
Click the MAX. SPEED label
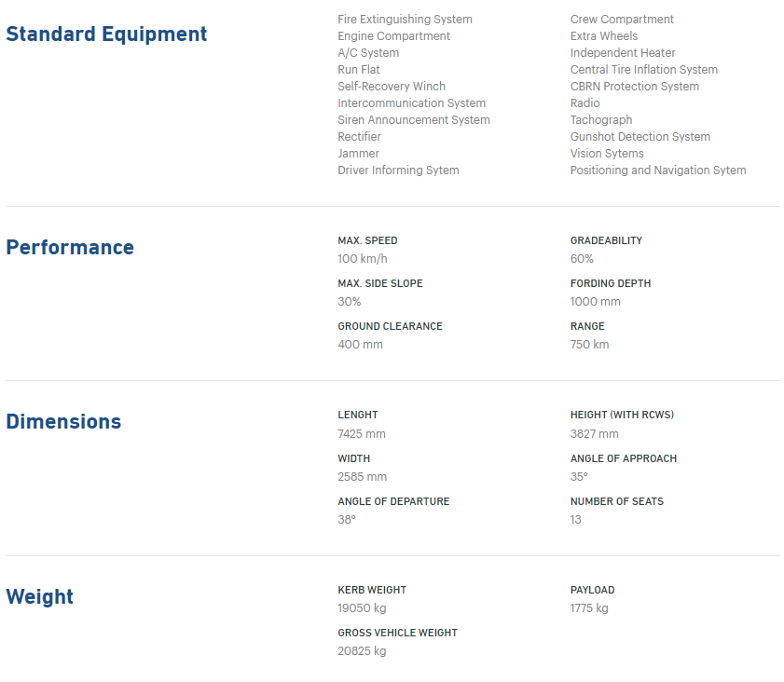pos(367,240)
